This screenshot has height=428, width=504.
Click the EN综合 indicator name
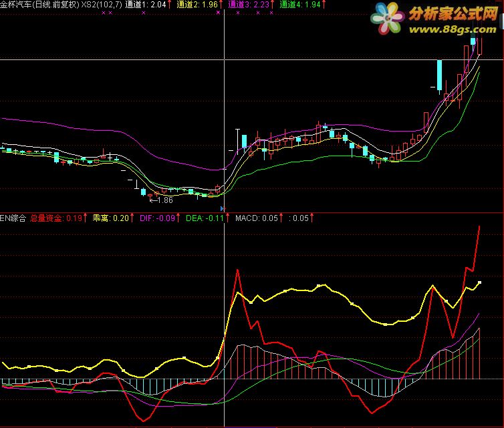pyautogui.click(x=13, y=218)
